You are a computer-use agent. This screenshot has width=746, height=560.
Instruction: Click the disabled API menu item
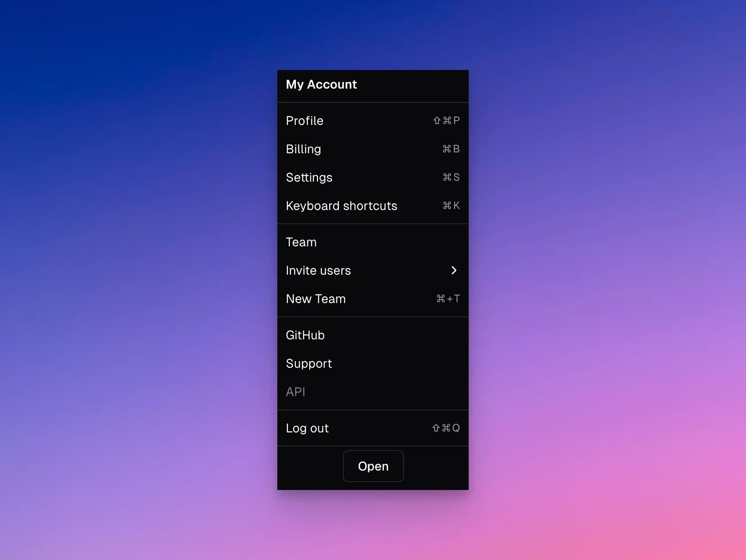click(373, 392)
